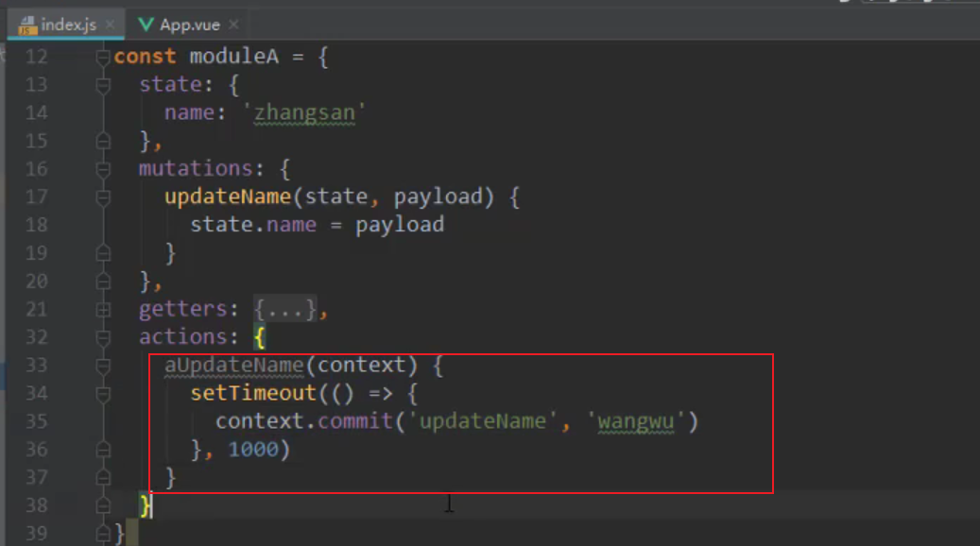Click updateName function name on line 17
This screenshot has height=546, width=980.
228,196
